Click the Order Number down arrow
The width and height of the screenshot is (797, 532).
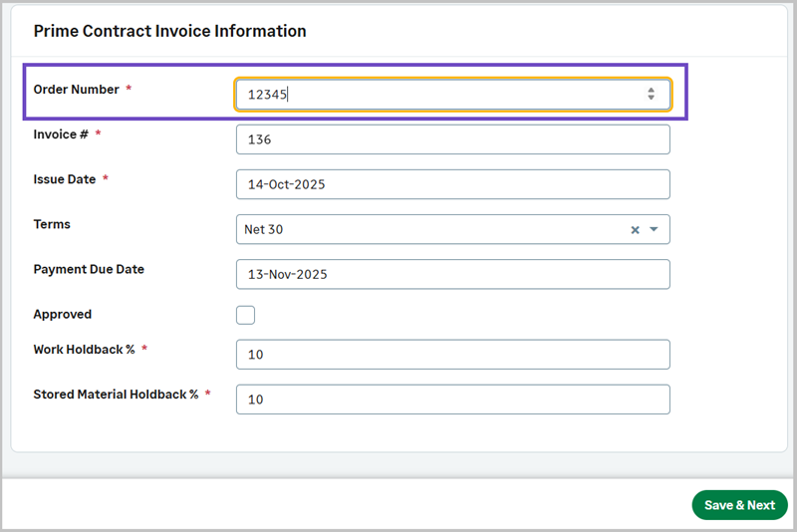click(x=651, y=98)
